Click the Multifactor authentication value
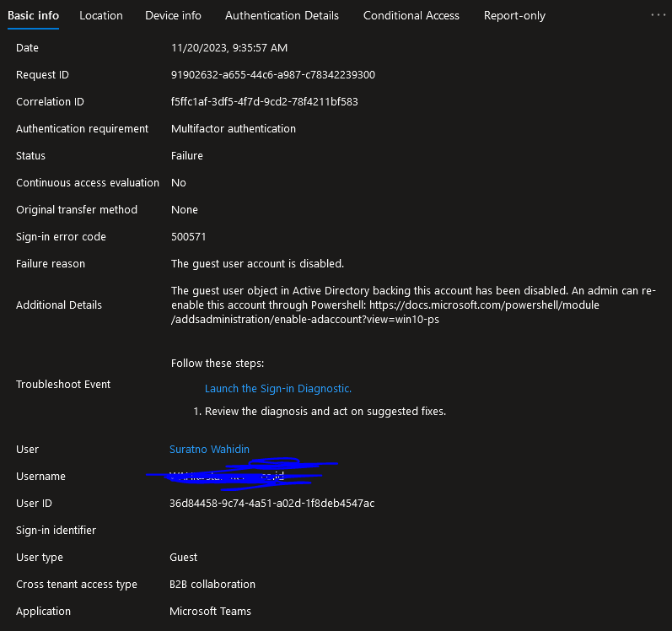 coord(234,128)
